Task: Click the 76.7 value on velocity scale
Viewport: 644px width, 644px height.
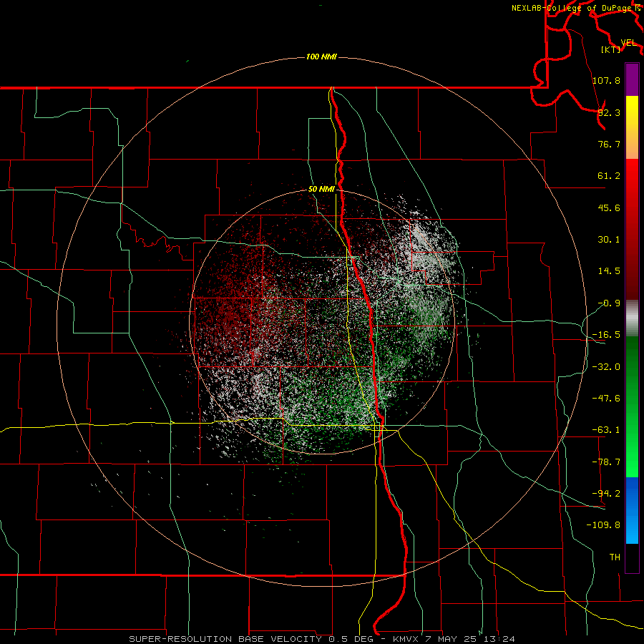Action: (x=609, y=144)
